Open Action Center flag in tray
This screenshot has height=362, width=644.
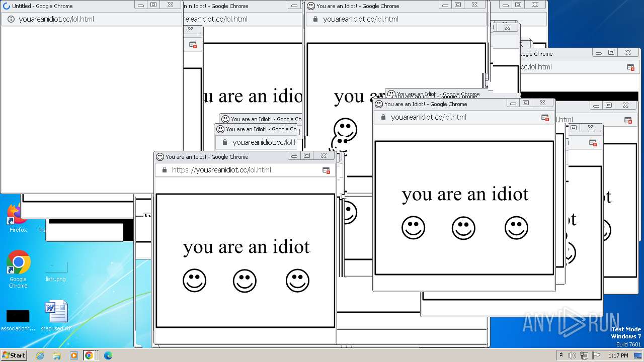tap(595, 355)
